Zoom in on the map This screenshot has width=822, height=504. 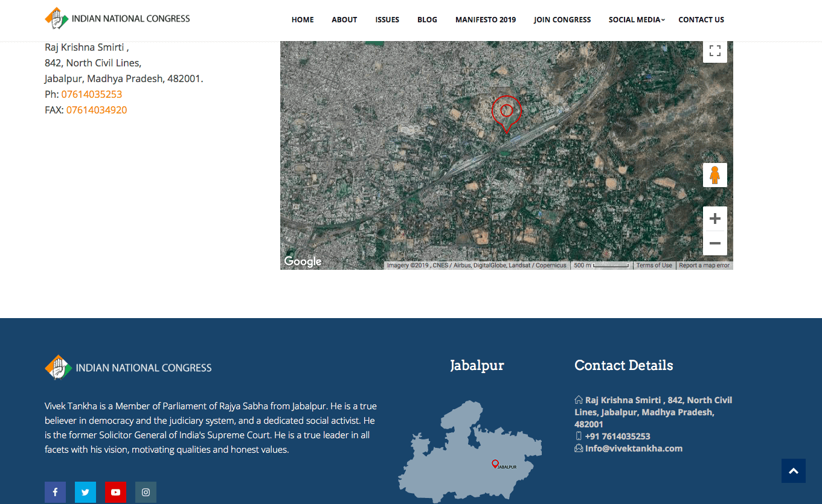(x=715, y=219)
